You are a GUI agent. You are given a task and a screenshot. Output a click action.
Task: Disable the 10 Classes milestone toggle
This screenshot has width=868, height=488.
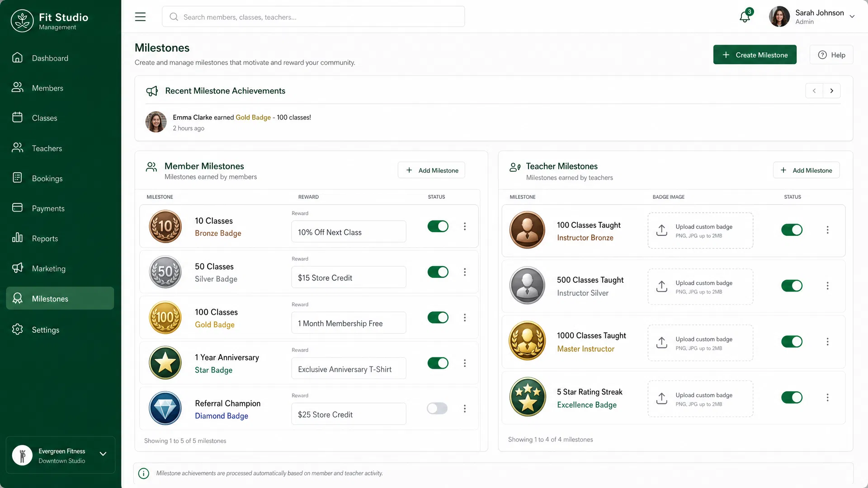point(438,226)
